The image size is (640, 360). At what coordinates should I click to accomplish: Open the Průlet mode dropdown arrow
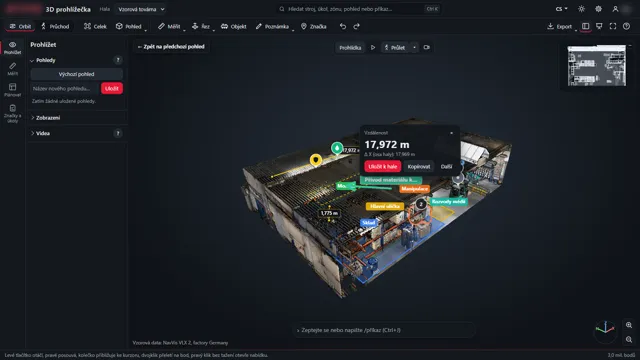(x=414, y=48)
